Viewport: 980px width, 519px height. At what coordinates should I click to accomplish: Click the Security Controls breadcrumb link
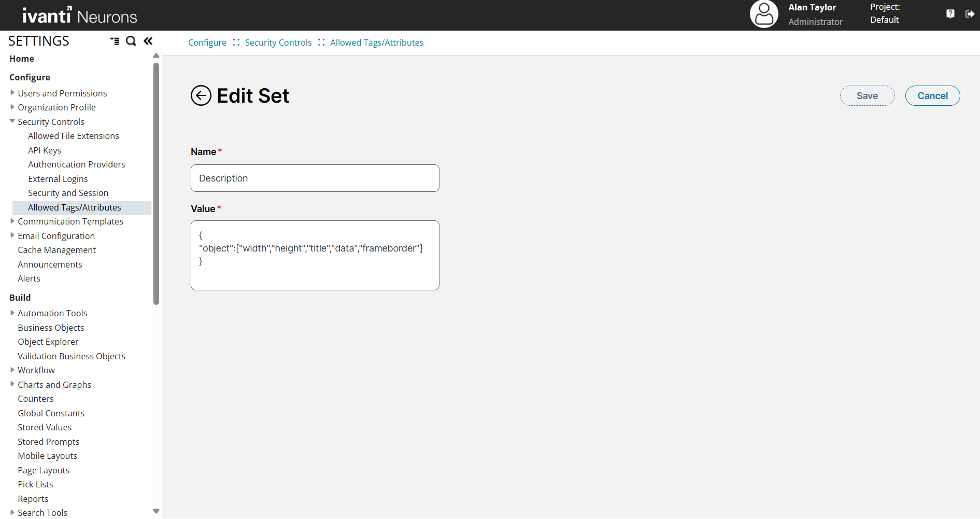point(278,43)
